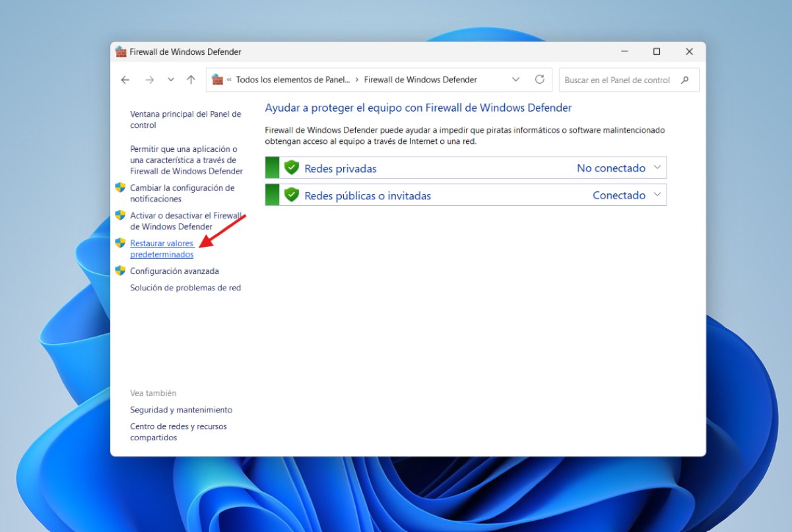Go up one level with up arrow

[191, 80]
